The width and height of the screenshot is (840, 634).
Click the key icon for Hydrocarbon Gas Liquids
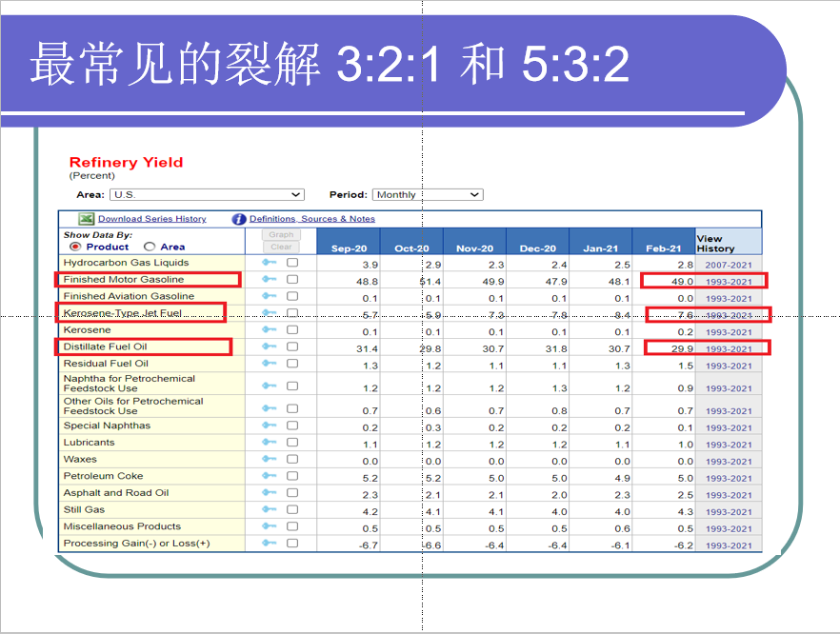(x=270, y=263)
